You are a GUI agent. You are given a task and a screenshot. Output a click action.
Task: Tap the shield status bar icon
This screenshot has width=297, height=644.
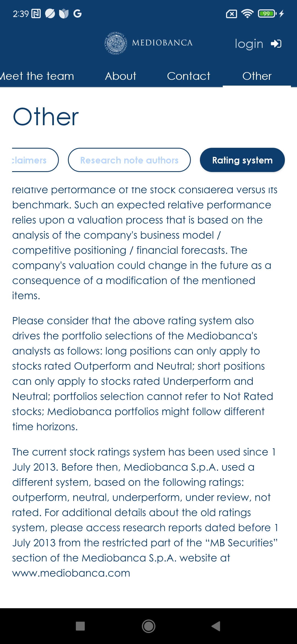64,13
